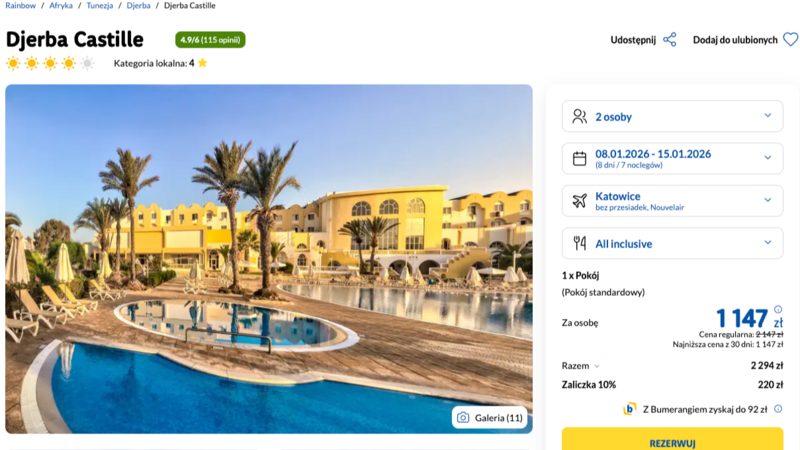Screen dimensions: 800x450
Task: Expand the Katowice departure dropdown
Action: (672, 201)
